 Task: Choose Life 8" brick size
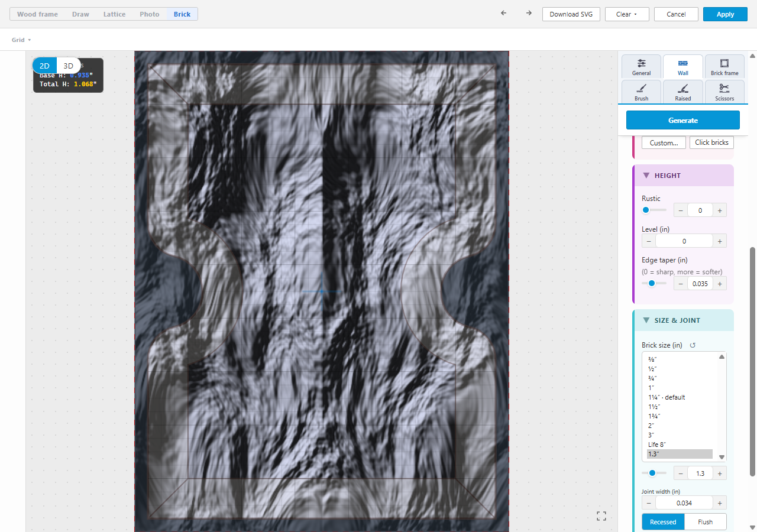tap(680, 445)
